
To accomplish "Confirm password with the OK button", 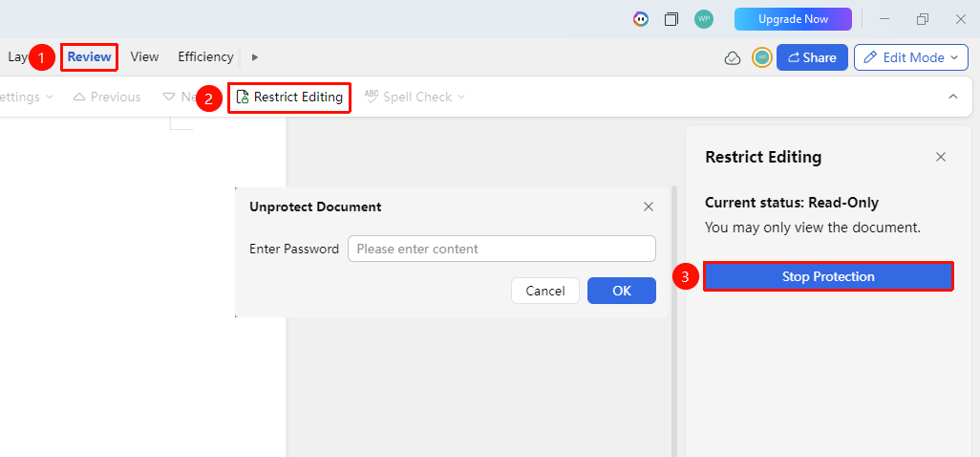I will click(622, 291).
